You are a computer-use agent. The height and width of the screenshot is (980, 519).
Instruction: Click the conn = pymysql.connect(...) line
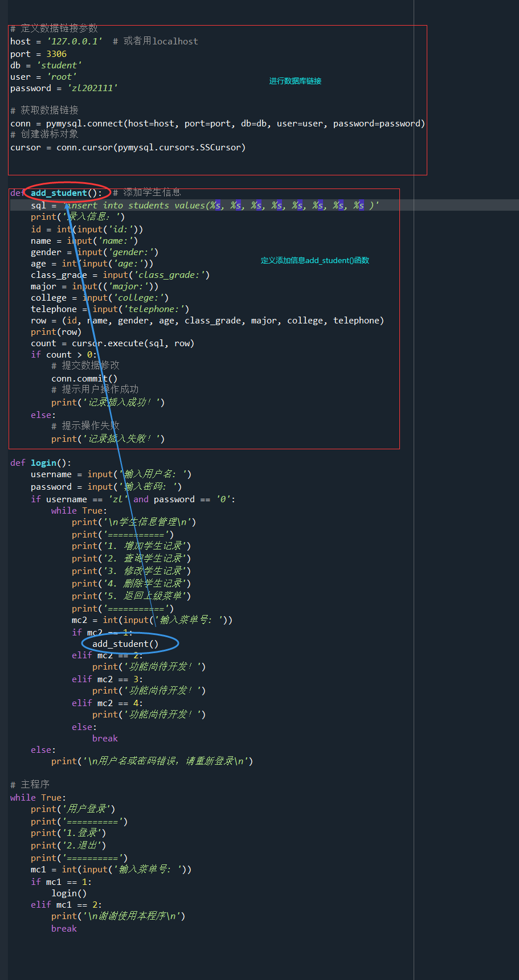218,124
